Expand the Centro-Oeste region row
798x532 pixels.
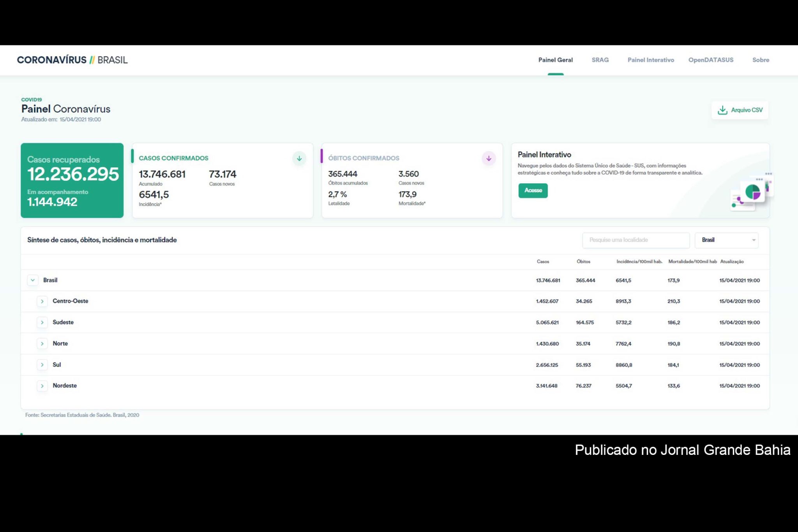click(x=42, y=301)
